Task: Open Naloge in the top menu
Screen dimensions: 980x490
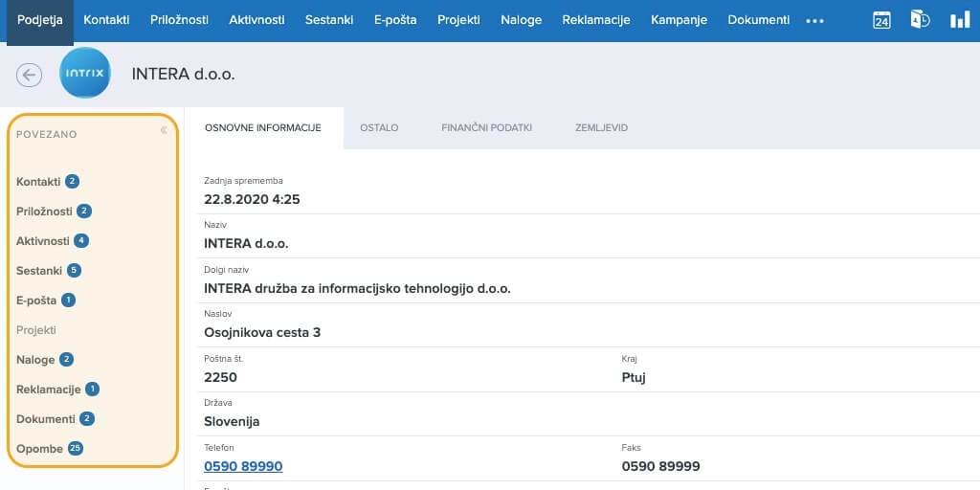Action: pos(522,20)
